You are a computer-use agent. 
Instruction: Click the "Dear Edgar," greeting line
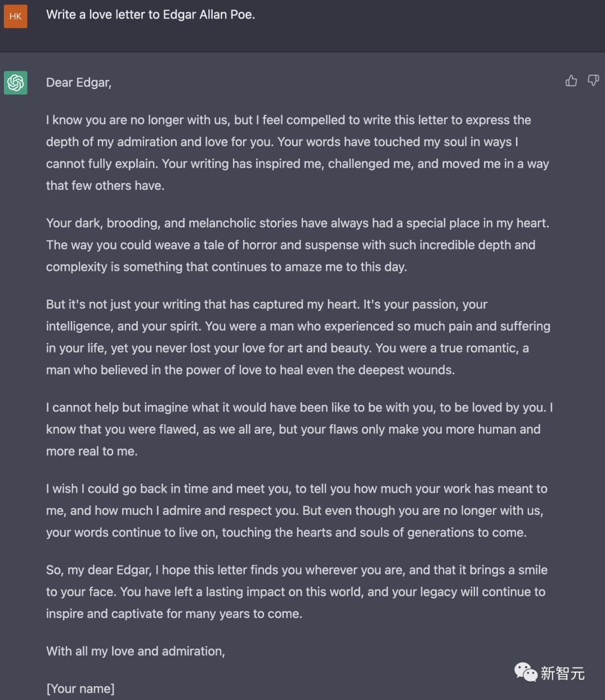click(x=79, y=83)
